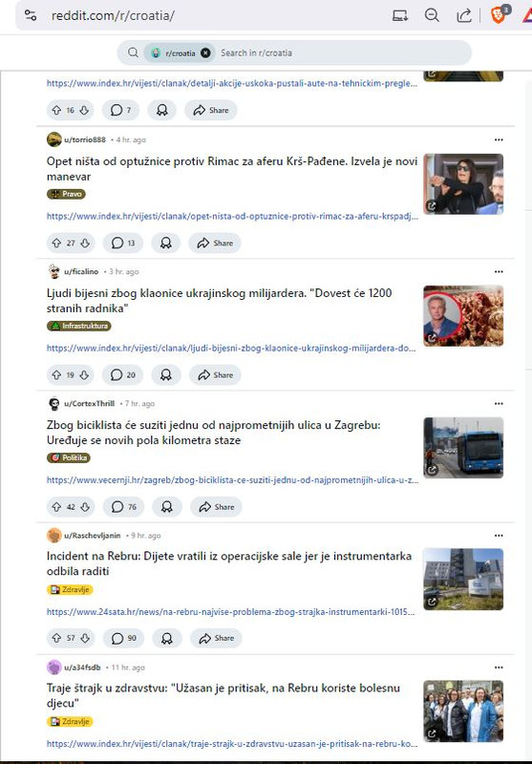Open three-dot menu for u/CortexThrill post
Viewport: 532px width, 764px height.
point(499,403)
